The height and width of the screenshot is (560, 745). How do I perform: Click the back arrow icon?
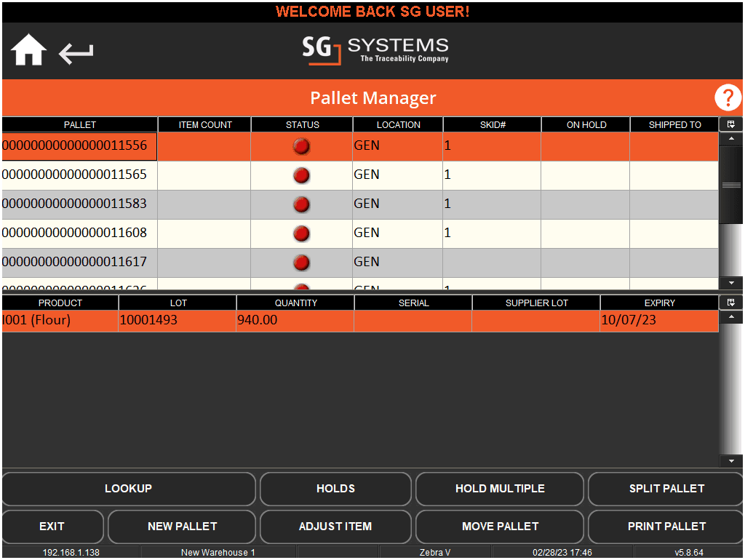[x=76, y=53]
